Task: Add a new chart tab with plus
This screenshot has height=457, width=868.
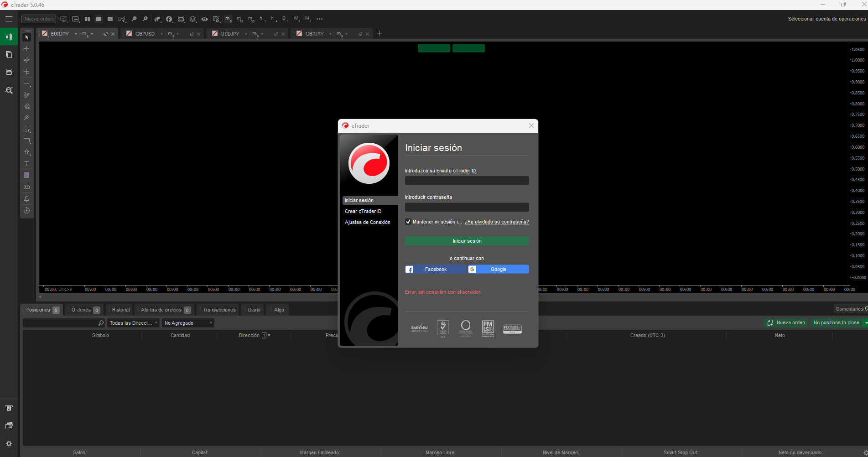Action: pyautogui.click(x=379, y=33)
